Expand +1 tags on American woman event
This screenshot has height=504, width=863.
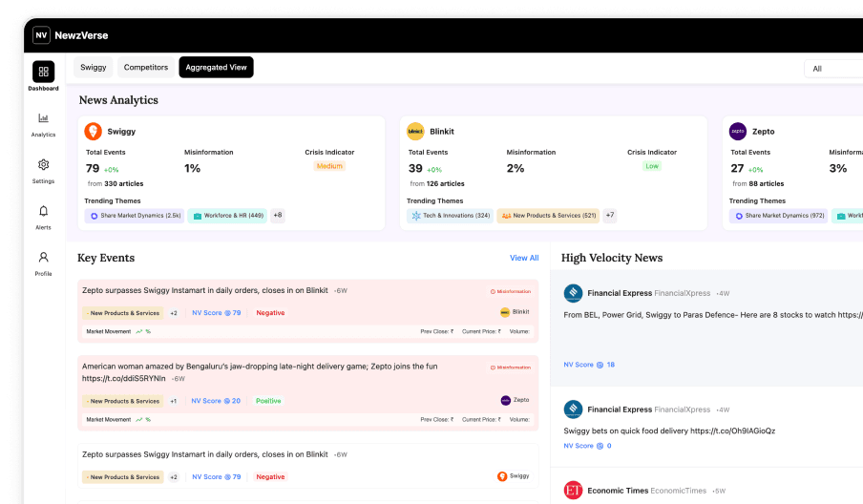point(174,401)
